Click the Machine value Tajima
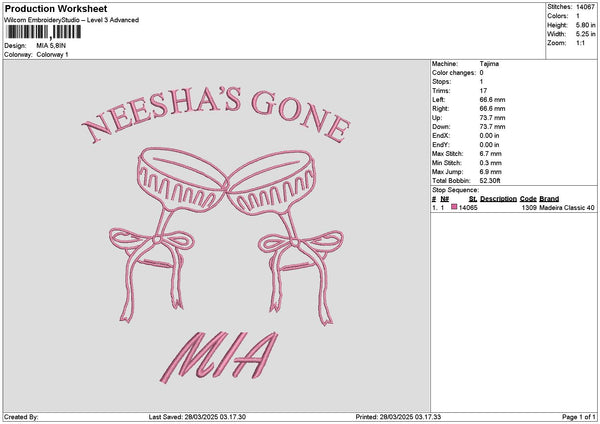Image resolution: width=600 pixels, height=424 pixels. click(489, 64)
